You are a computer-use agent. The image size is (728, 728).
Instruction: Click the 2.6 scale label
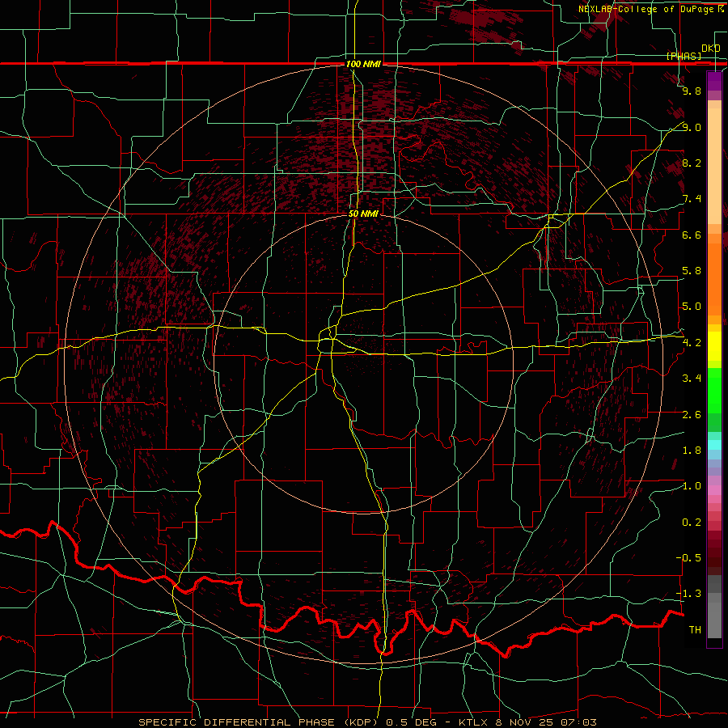692,415
